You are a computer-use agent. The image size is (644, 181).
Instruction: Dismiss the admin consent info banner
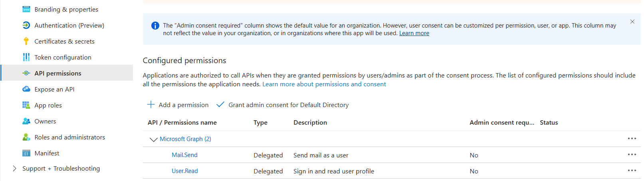632,22
